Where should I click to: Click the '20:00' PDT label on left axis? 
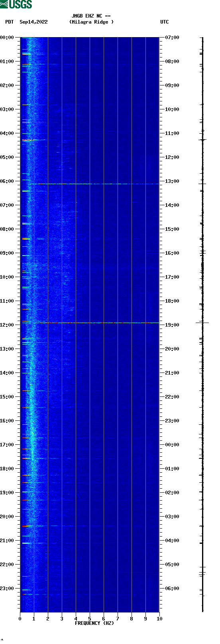pyautogui.click(x=7, y=517)
